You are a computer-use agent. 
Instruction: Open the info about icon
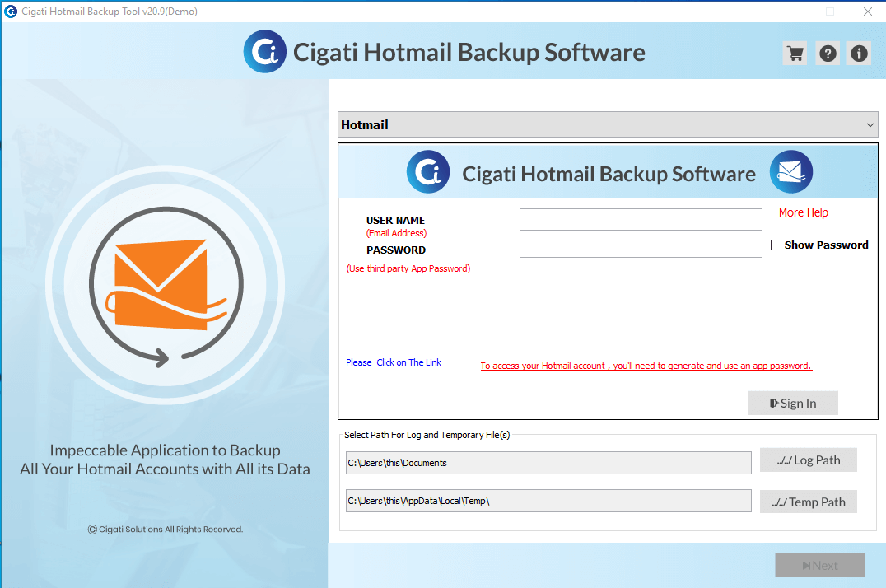coord(860,54)
